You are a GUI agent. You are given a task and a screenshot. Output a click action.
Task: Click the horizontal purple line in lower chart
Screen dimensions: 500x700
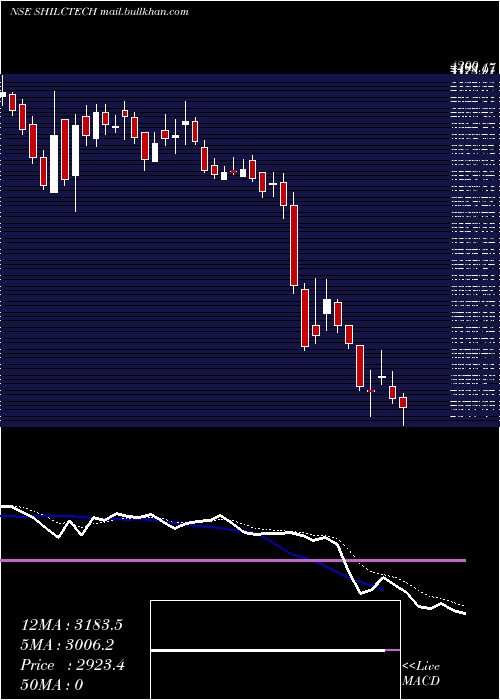233,560
